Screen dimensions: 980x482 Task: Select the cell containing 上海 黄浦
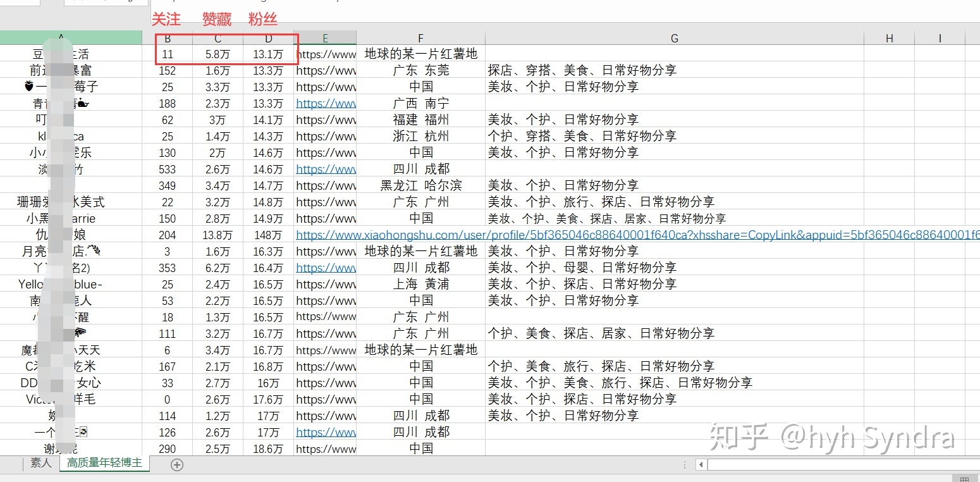coord(420,284)
